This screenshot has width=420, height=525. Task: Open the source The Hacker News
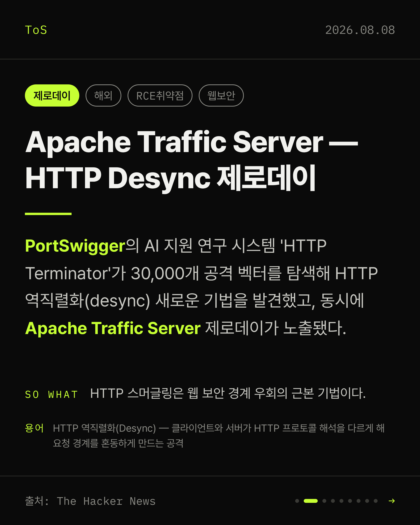(90, 501)
